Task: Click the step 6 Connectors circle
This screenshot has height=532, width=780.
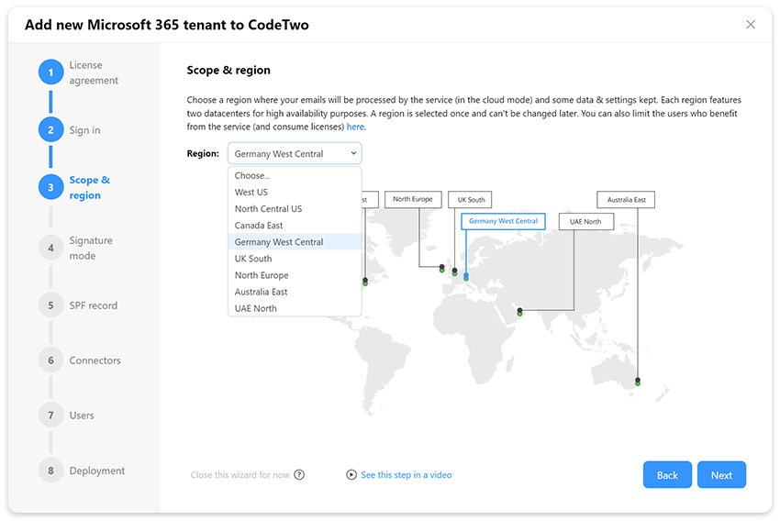Action: pos(50,360)
